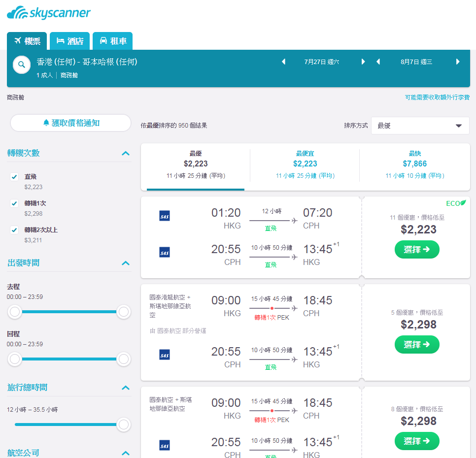Switch to the 租車 tab

(x=113, y=41)
